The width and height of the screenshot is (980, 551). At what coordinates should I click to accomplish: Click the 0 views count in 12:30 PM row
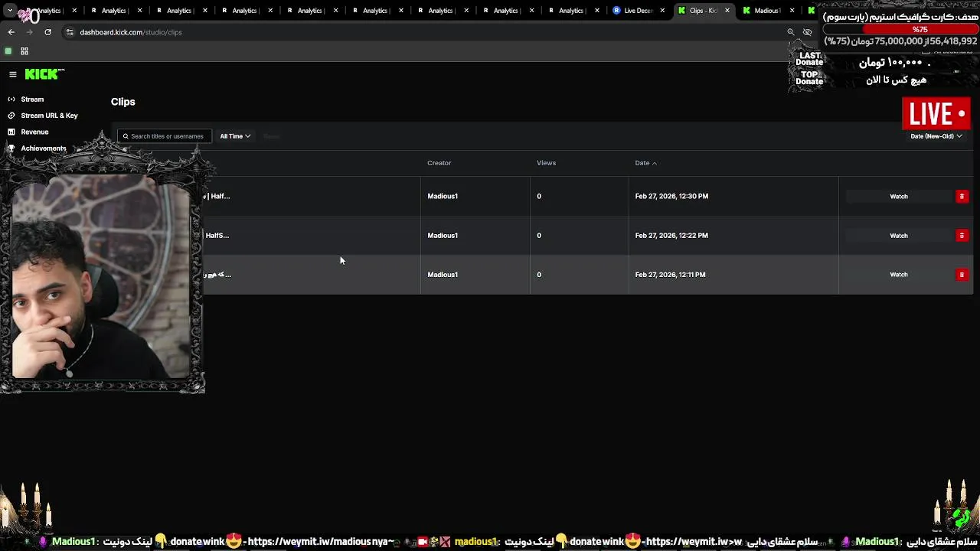[x=539, y=197]
